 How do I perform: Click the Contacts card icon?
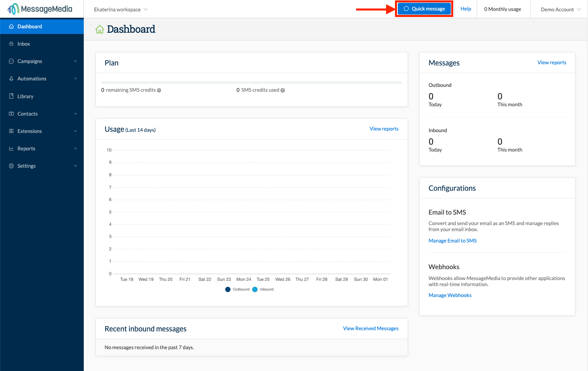[x=11, y=114]
